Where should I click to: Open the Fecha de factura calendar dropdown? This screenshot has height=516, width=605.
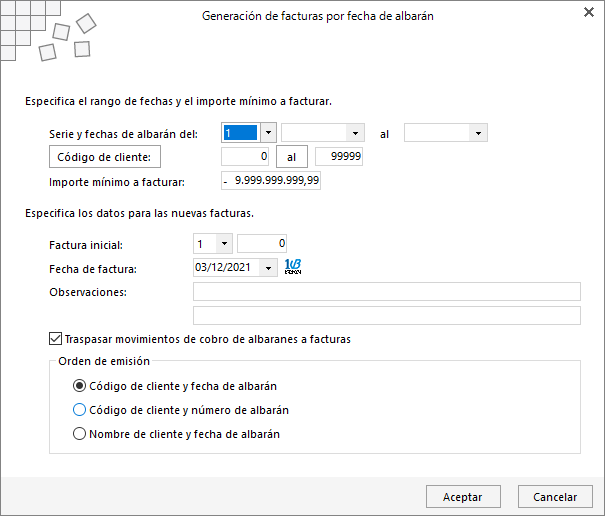(x=268, y=268)
